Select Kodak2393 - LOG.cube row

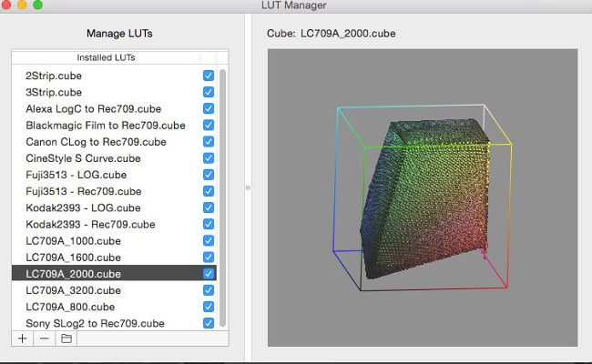pyautogui.click(x=114, y=207)
